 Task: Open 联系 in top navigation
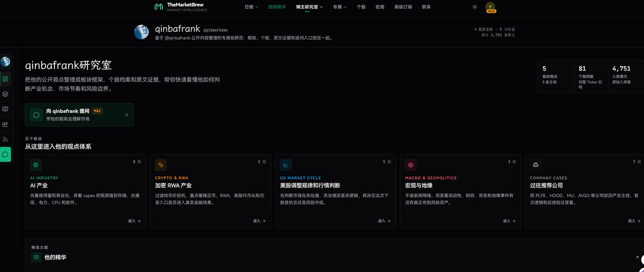coord(426,7)
